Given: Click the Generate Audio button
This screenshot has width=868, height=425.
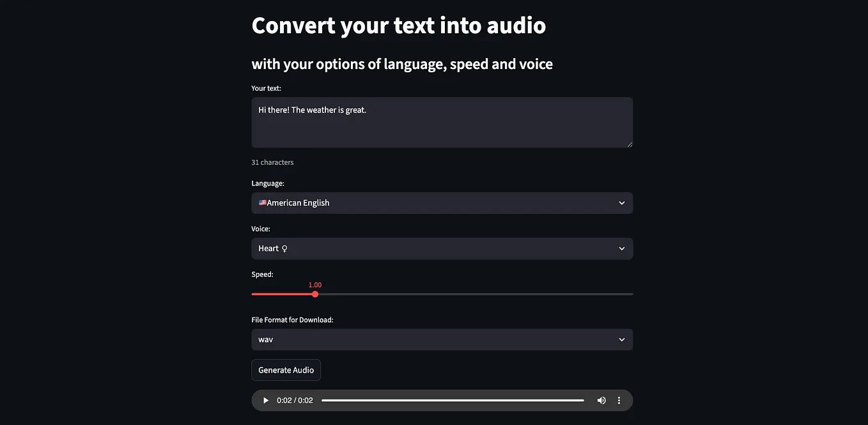Looking at the screenshot, I should coord(286,369).
